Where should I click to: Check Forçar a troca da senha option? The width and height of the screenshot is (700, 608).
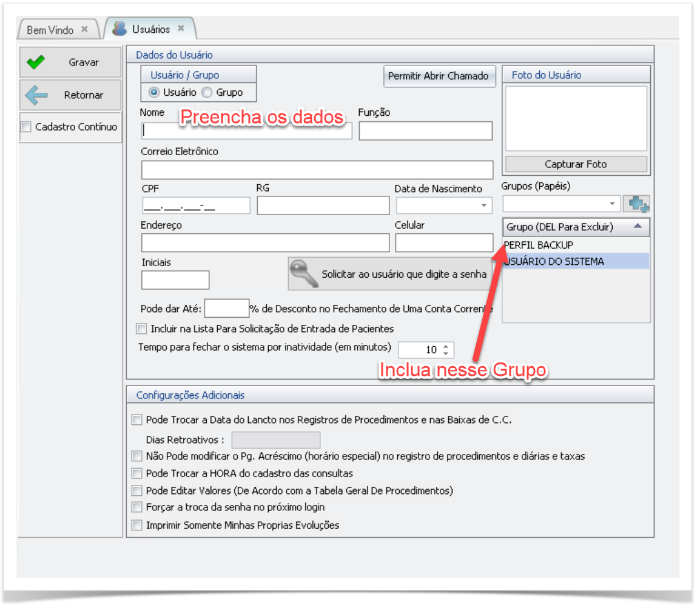(137, 507)
